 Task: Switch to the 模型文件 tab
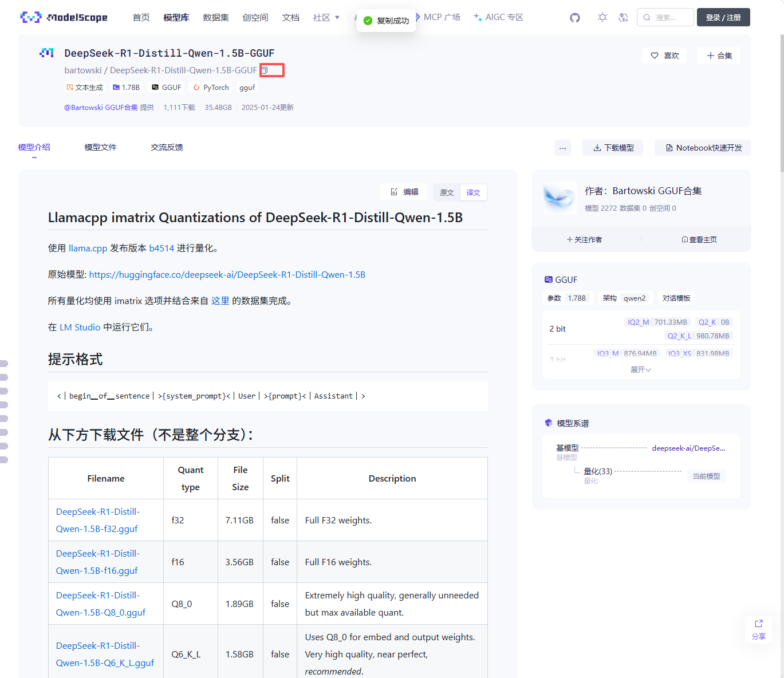(x=101, y=147)
